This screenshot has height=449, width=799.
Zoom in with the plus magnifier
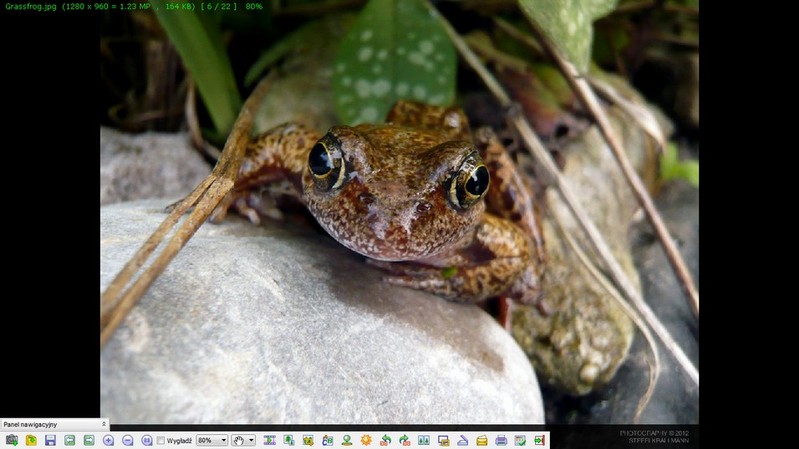tap(108, 440)
